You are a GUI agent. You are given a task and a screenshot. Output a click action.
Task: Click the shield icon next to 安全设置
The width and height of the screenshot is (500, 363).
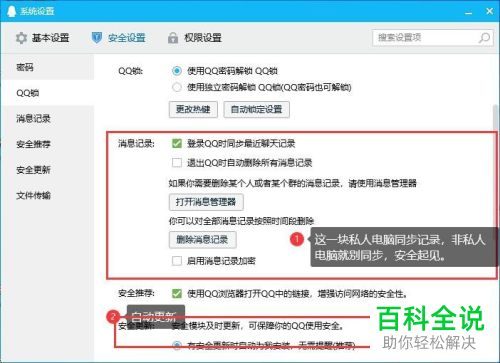tap(96, 38)
